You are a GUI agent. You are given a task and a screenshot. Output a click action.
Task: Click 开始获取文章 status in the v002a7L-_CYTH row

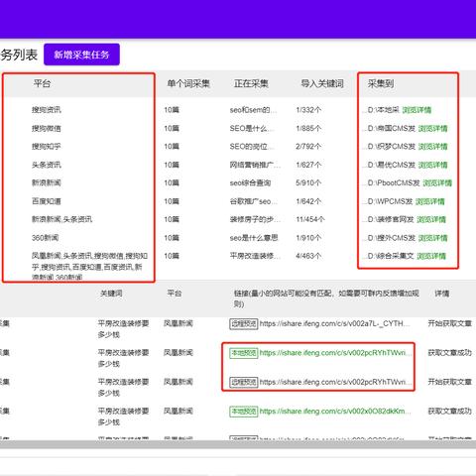(449, 323)
